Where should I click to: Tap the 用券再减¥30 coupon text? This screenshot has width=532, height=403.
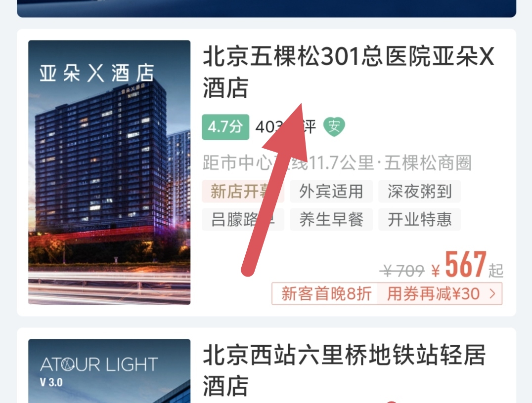pyautogui.click(x=433, y=293)
